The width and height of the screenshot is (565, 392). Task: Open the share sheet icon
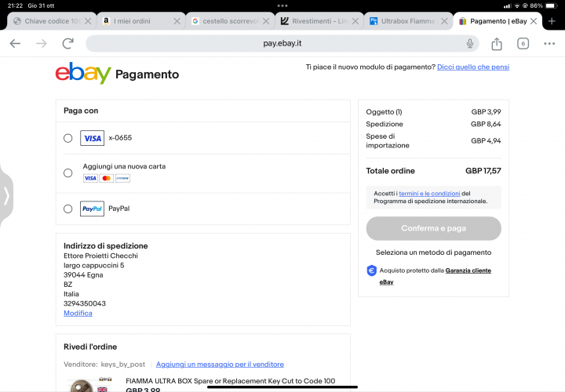(497, 43)
